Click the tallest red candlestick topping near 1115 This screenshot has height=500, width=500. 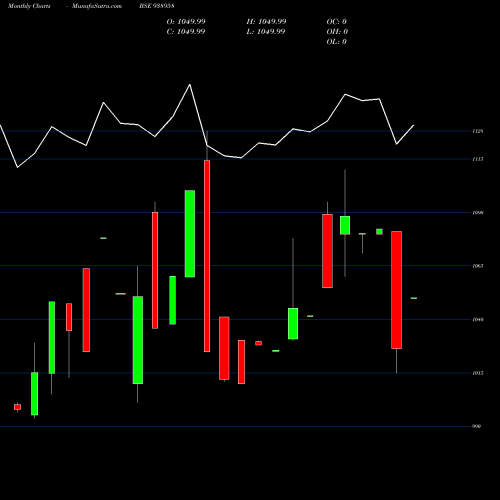click(207, 256)
